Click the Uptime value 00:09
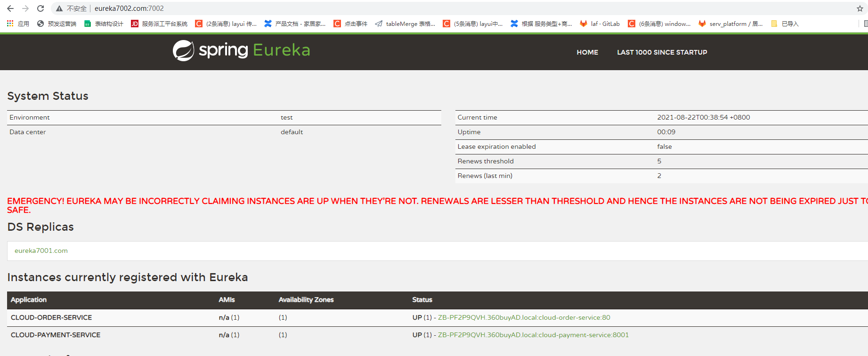This screenshot has height=356, width=868. click(x=666, y=132)
